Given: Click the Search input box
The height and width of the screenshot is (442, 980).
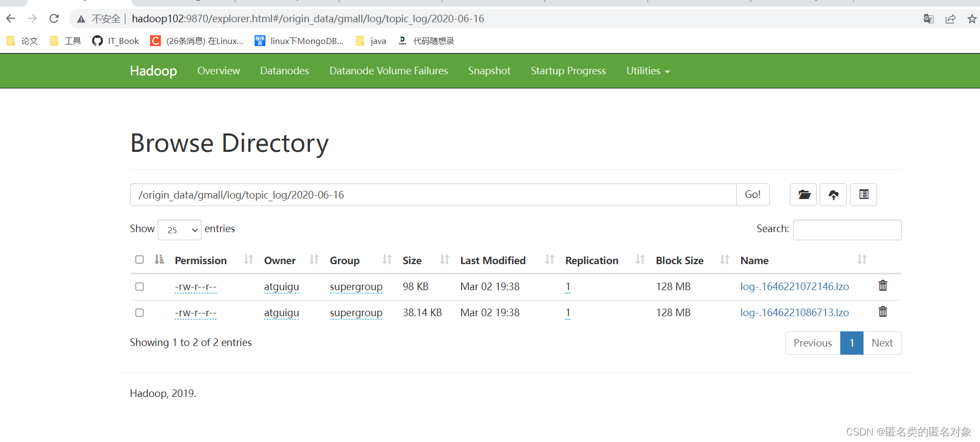Looking at the screenshot, I should click(x=847, y=230).
